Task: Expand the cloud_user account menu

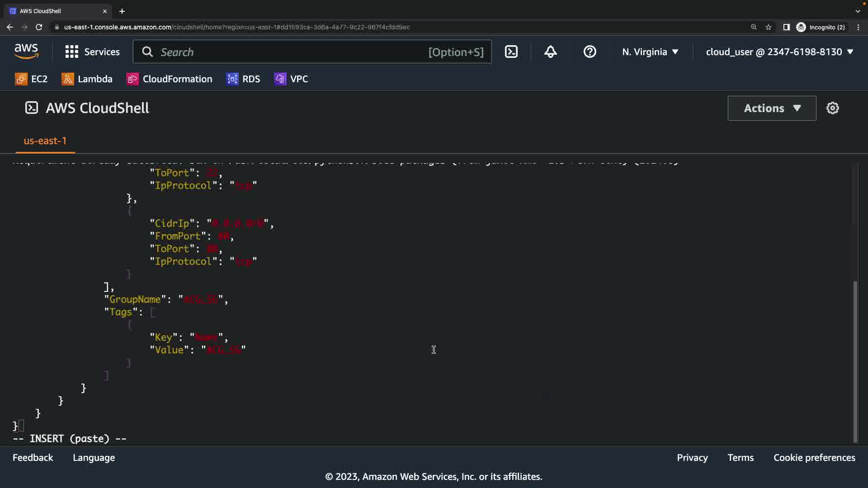Action: pos(779,52)
